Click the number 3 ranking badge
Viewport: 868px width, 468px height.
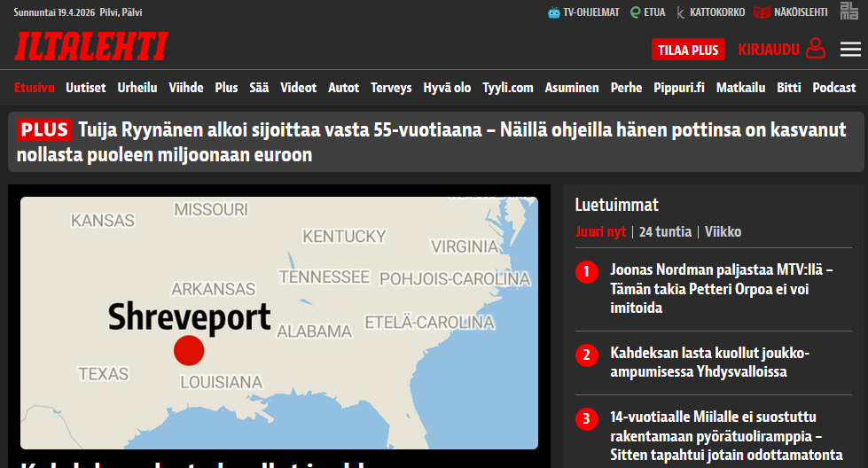tap(587, 418)
